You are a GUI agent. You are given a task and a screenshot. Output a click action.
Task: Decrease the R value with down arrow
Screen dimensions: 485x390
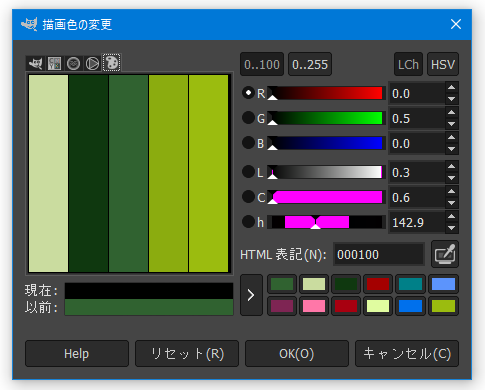(452, 99)
